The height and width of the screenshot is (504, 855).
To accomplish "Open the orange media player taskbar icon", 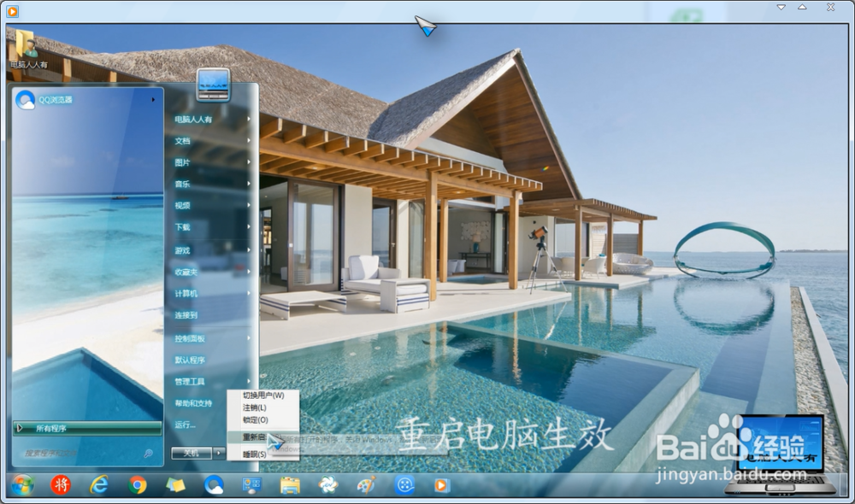I will (442, 485).
